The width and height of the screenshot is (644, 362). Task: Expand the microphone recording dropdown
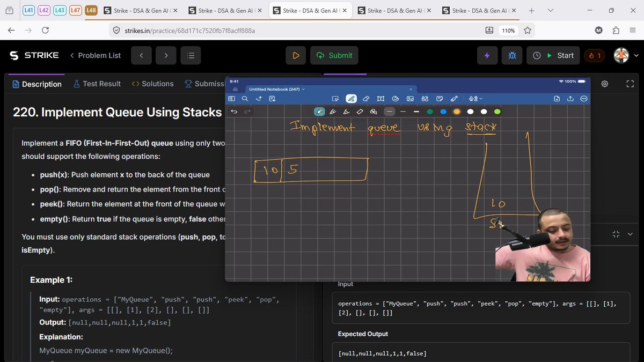[x=481, y=99]
